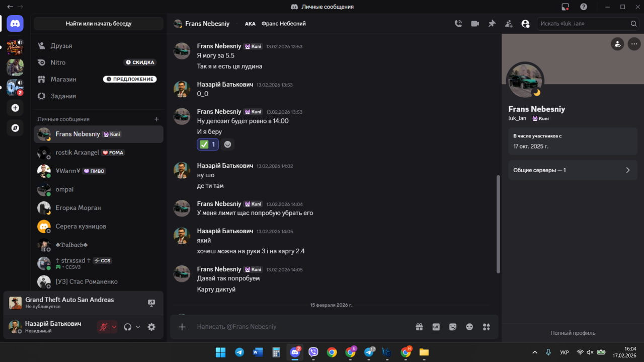644x362 pixels.
Task: Open pinned messages pin icon
Action: click(492, 24)
